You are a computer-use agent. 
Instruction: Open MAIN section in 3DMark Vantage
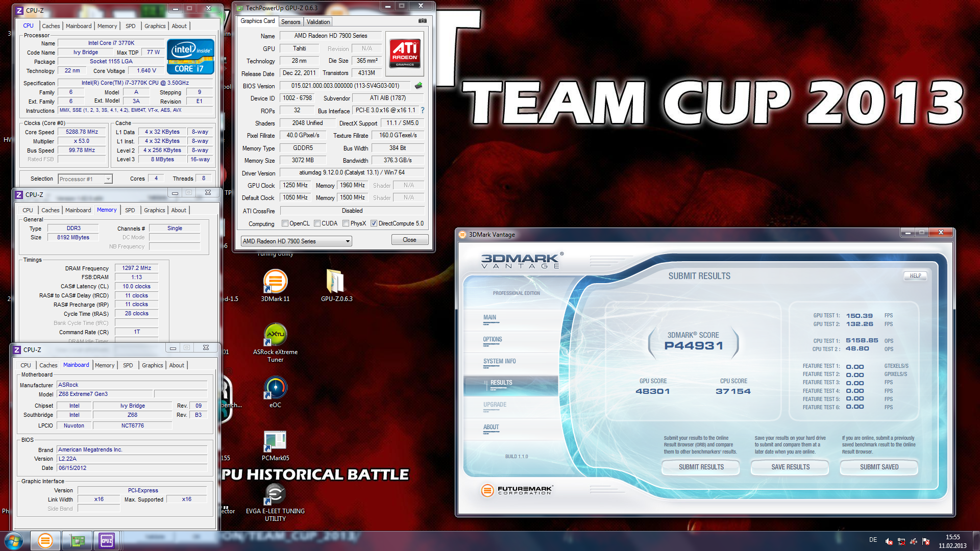pos(510,319)
